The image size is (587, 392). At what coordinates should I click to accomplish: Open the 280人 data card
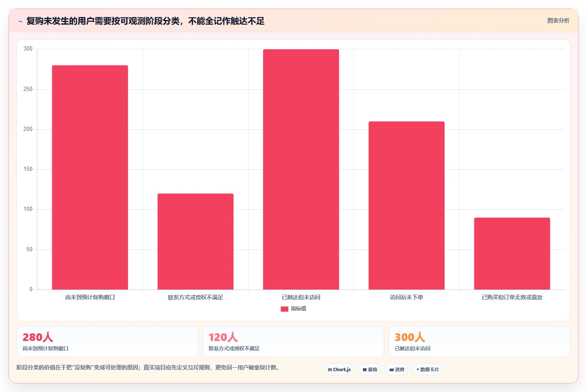click(108, 341)
